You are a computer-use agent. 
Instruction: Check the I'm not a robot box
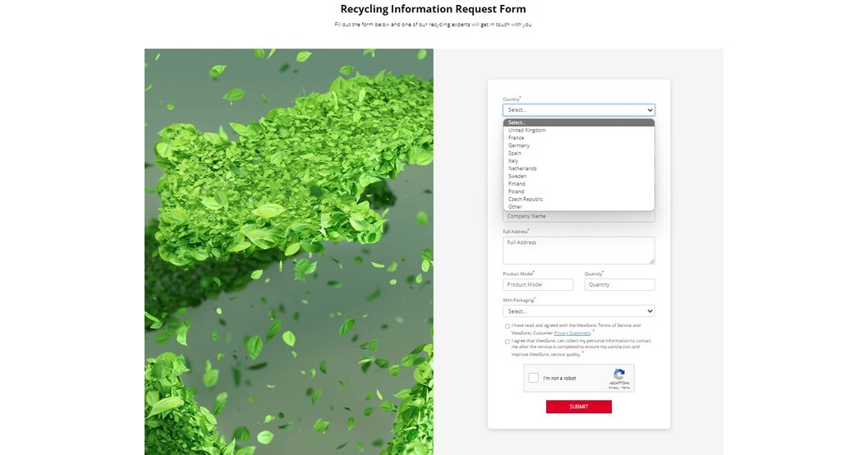pyautogui.click(x=534, y=378)
